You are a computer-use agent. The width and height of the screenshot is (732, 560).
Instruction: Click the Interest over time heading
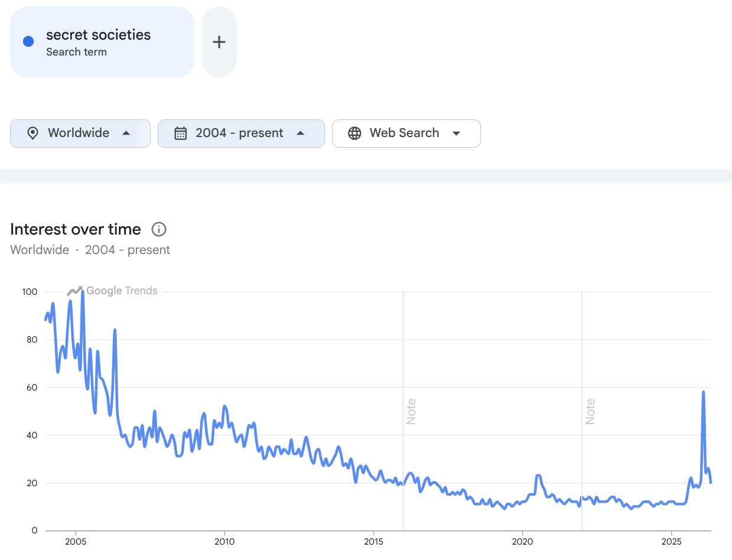tap(76, 229)
